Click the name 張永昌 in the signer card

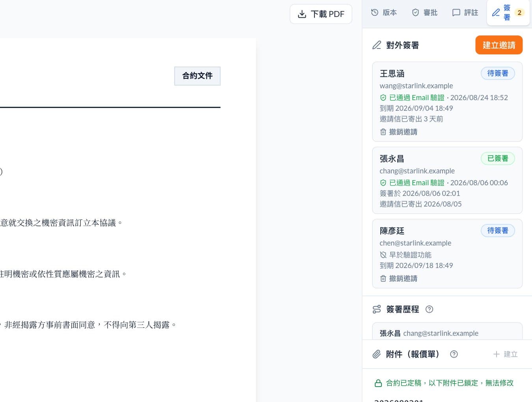[x=392, y=159]
